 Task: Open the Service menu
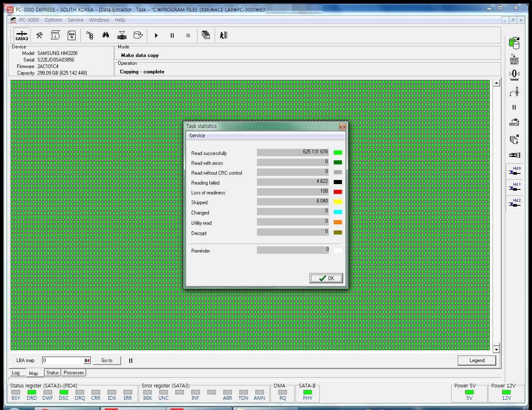point(76,20)
